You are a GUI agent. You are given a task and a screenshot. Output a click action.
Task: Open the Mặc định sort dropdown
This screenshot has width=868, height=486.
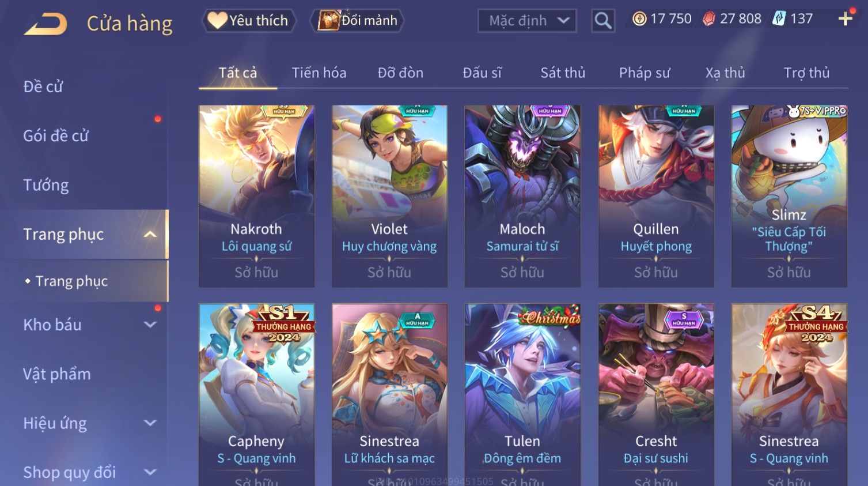(x=527, y=21)
